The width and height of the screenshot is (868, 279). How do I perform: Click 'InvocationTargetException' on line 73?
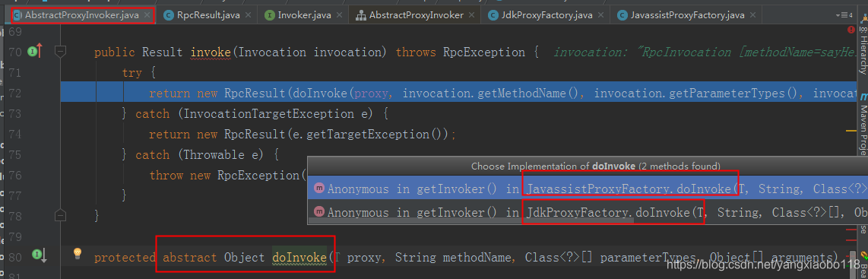click(x=272, y=113)
